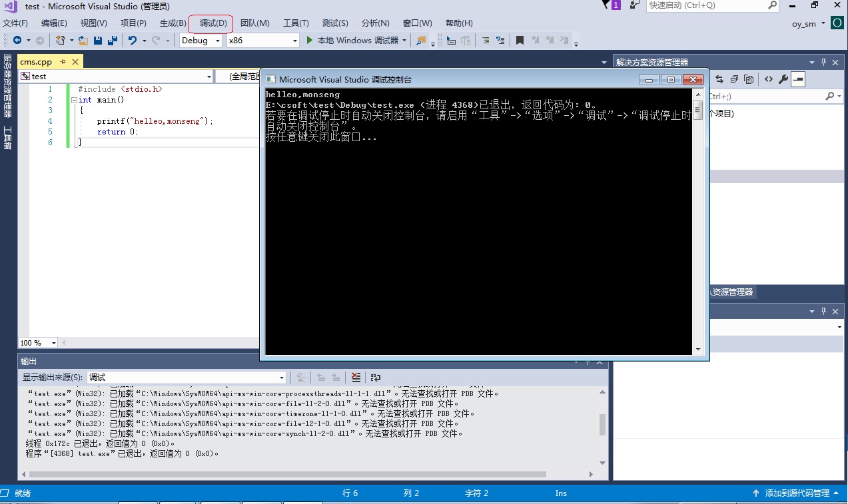Image resolution: width=848 pixels, height=504 pixels.
Task: Open Solution Explorer window options arrow
Action: [813, 62]
